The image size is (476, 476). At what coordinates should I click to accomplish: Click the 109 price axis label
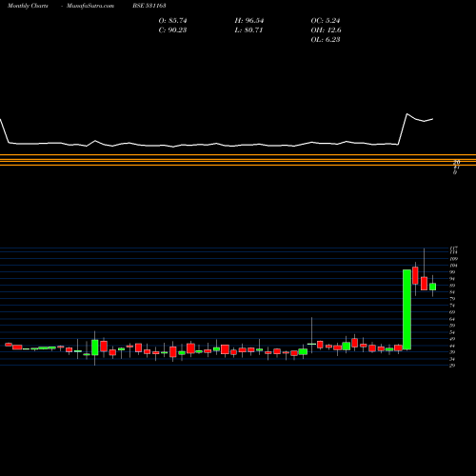coord(453,259)
